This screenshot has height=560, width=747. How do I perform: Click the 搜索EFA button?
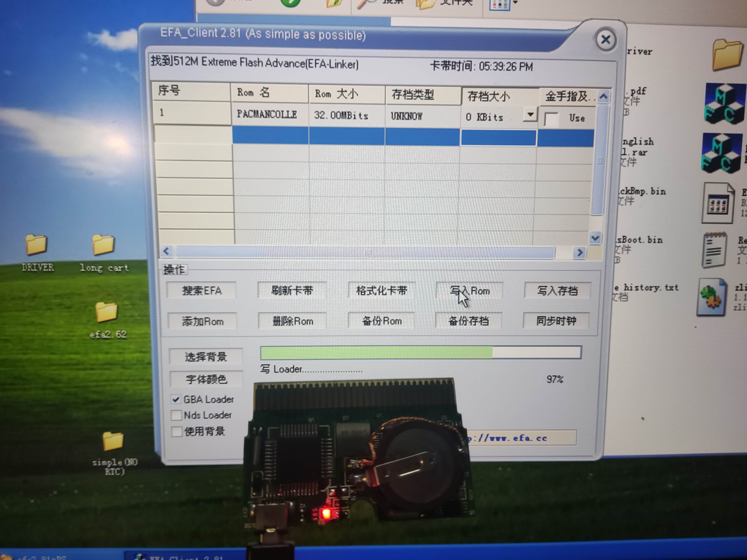click(202, 290)
